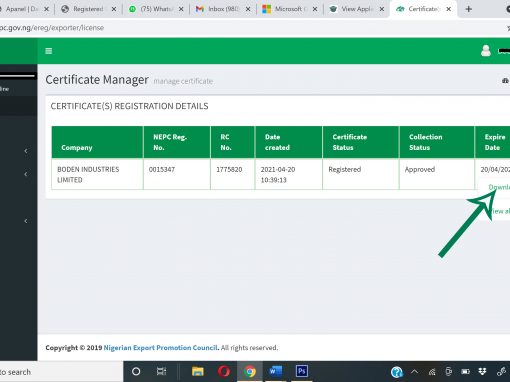Switch to the Gmail Inbox tab
The width and height of the screenshot is (510, 382).
click(x=222, y=9)
